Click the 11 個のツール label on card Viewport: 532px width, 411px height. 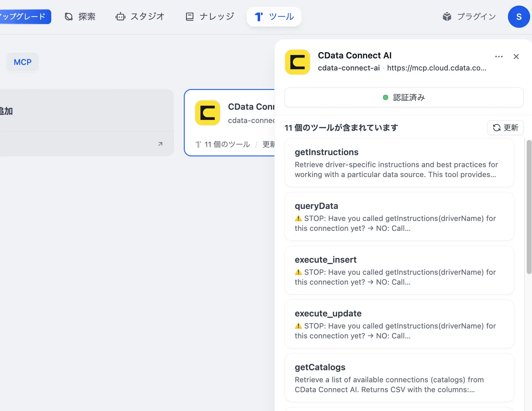click(227, 144)
